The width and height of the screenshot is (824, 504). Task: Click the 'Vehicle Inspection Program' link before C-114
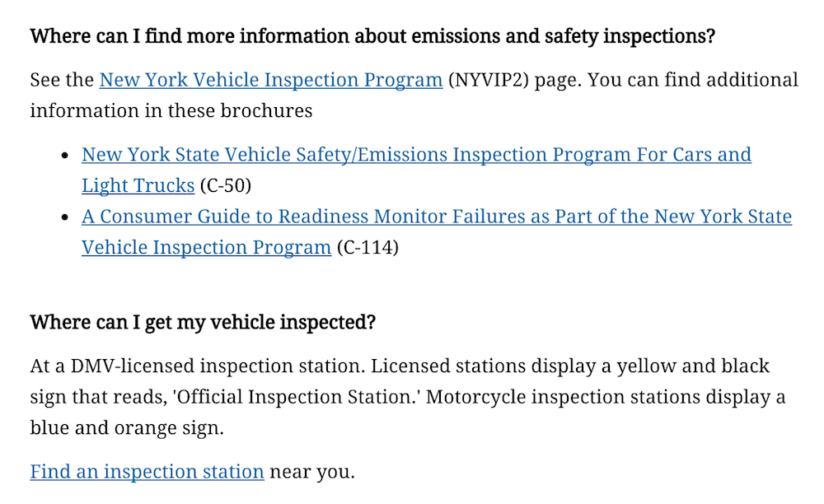click(x=206, y=247)
